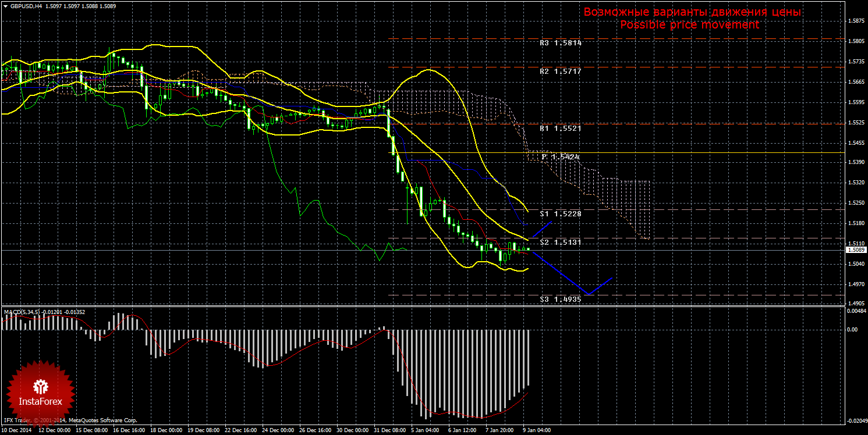Select the R3 1.5814 resistance label
Screen dimensions: 868x435
click(561, 43)
